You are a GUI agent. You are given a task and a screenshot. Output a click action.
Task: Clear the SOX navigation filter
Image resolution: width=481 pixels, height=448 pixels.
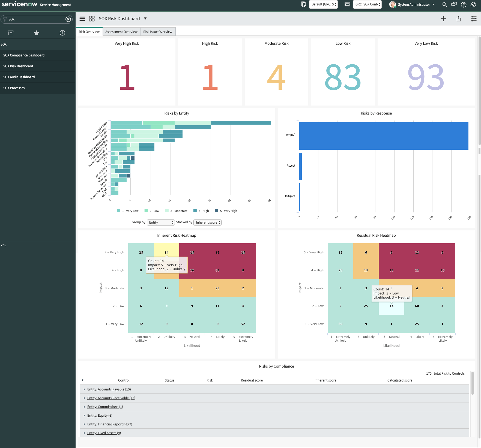(68, 19)
